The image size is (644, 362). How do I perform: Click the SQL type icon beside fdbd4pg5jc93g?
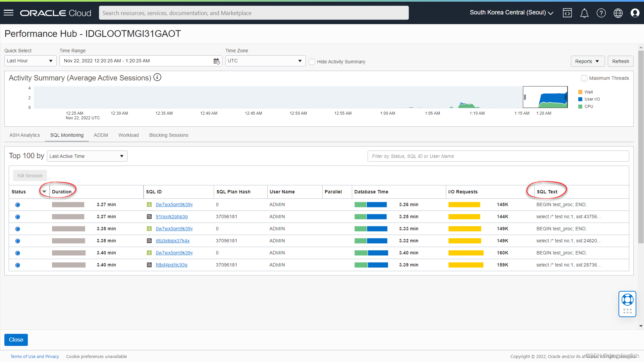[x=149, y=265]
